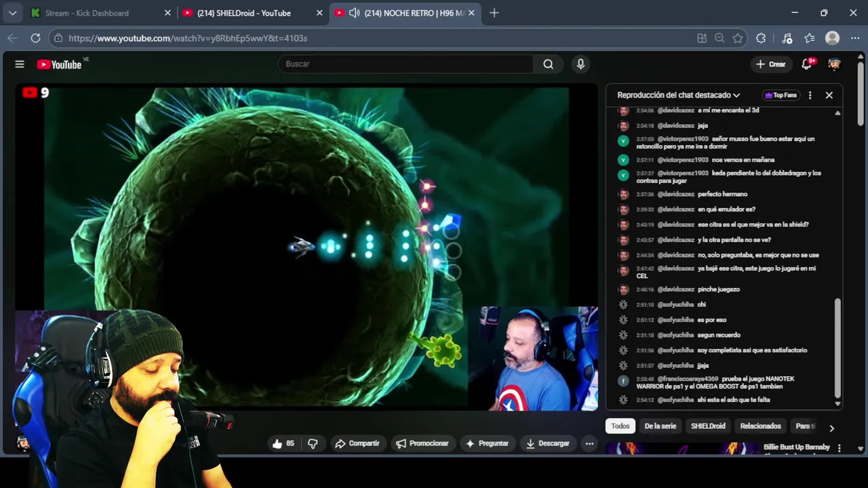Dislike the video with thumbs down
This screenshot has height=488, width=868.
click(x=313, y=443)
